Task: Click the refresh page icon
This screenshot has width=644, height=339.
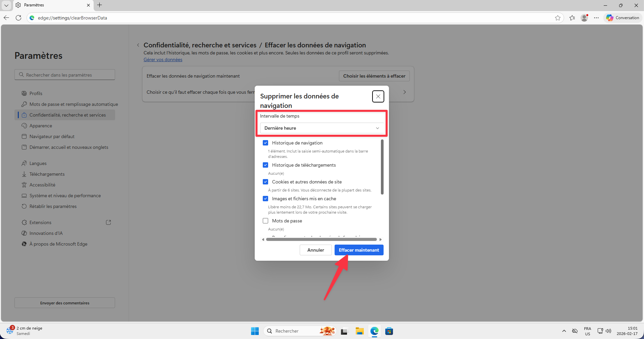Action: click(18, 18)
